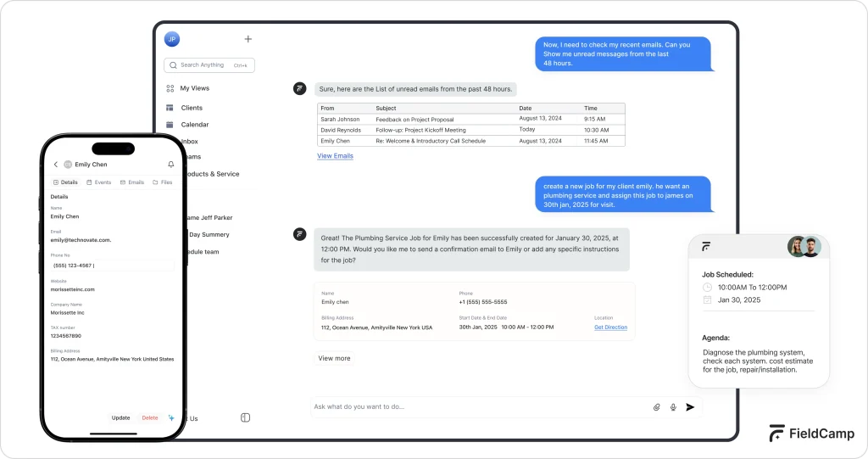This screenshot has width=868, height=459.
Task: Switch to Files tab on phone
Action: click(163, 182)
